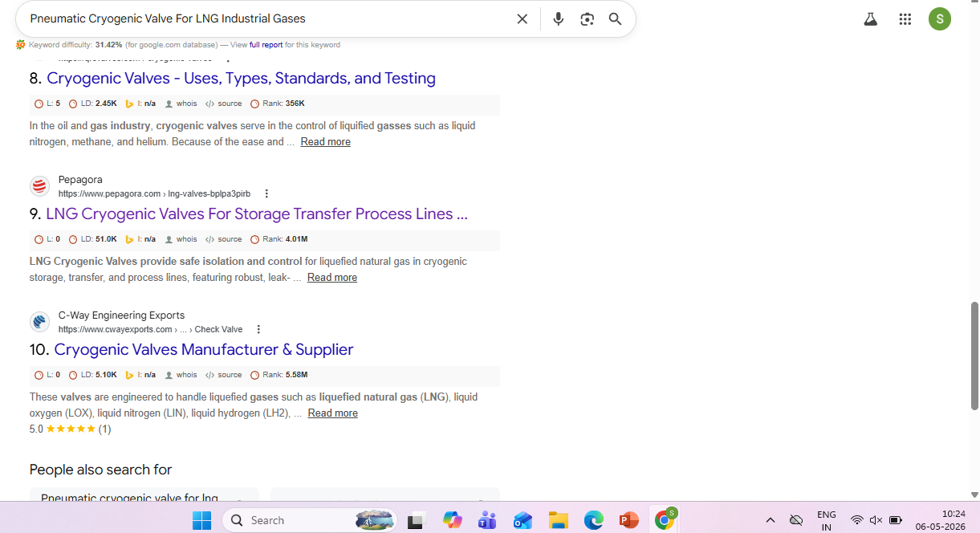The width and height of the screenshot is (980, 533).
Task: Open Google account avatar S
Action: coord(940,19)
